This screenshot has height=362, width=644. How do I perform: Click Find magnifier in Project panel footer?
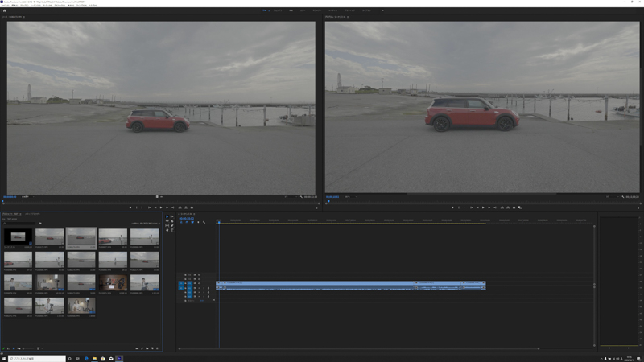[x=142, y=348]
